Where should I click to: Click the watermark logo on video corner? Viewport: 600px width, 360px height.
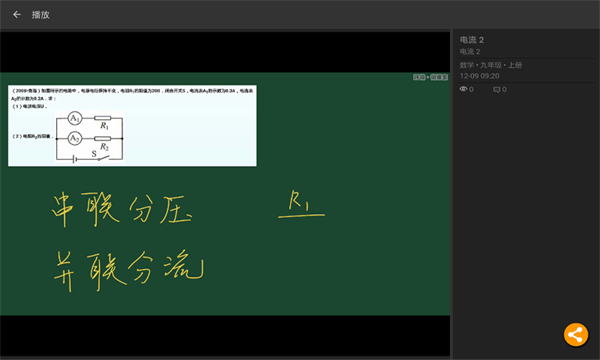(x=430, y=77)
